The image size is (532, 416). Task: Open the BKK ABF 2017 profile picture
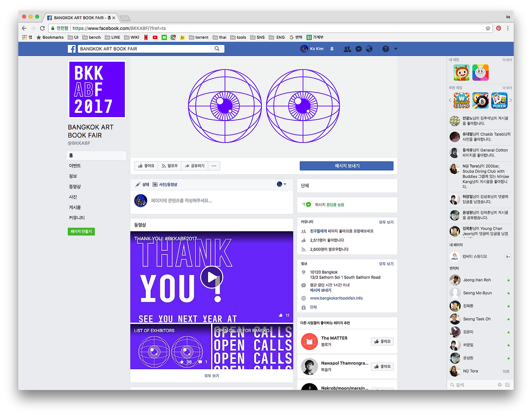click(x=97, y=89)
